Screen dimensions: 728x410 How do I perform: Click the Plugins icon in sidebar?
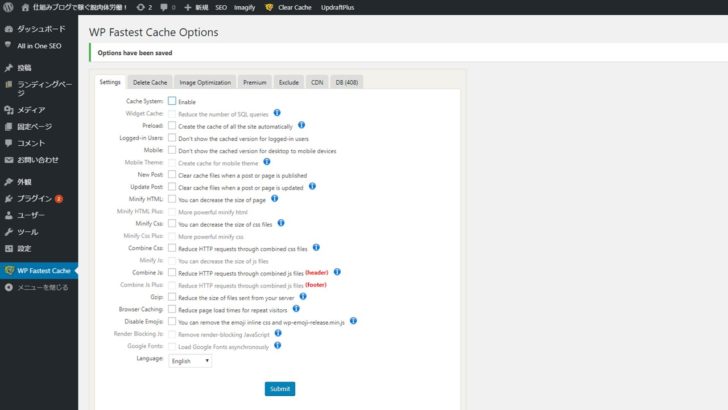9,199
